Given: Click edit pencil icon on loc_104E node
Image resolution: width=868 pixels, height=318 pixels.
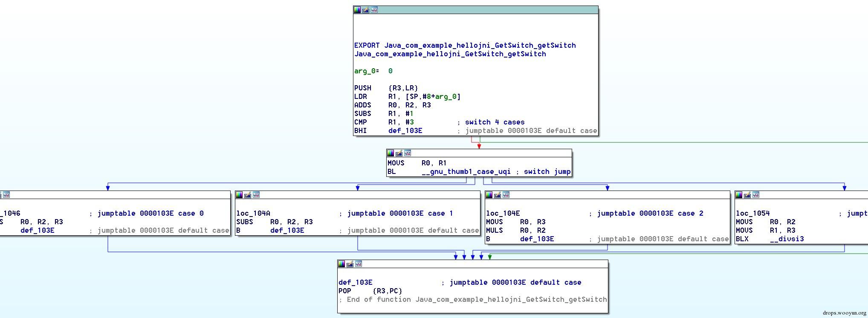Looking at the screenshot, I should pyautogui.click(x=498, y=195).
